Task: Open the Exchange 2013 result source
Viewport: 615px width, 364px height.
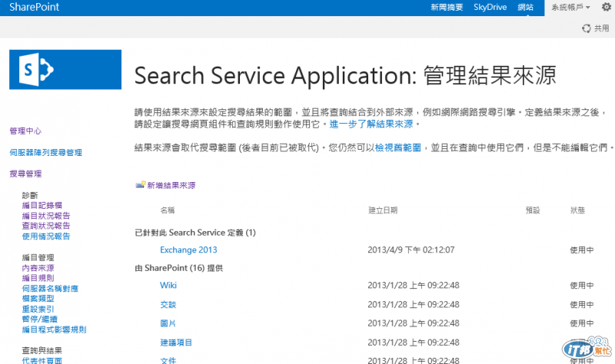Action: (x=188, y=250)
